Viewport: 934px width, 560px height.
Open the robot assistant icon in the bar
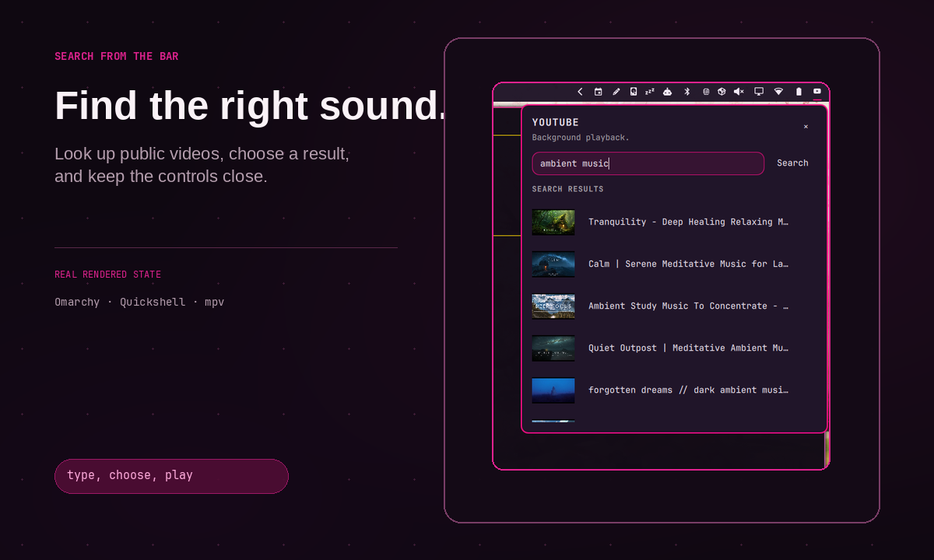668,92
